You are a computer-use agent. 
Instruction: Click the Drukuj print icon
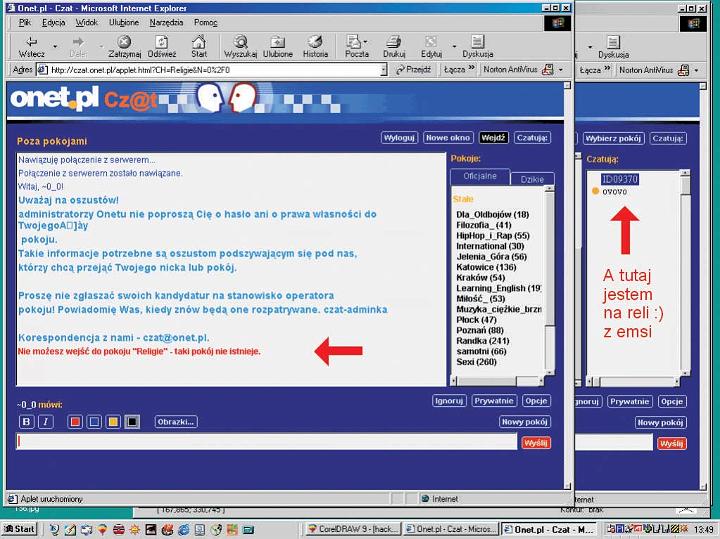pyautogui.click(x=394, y=42)
